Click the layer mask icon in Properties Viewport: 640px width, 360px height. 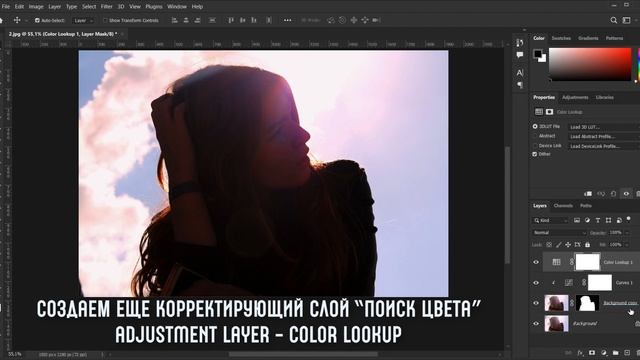point(549,112)
